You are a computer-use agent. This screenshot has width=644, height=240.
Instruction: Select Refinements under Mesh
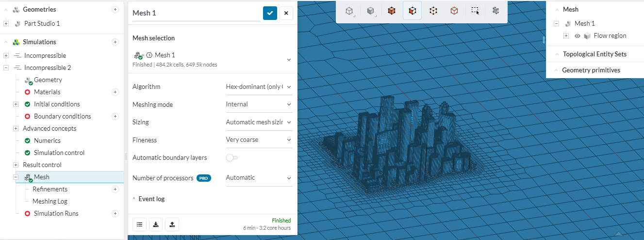(50, 189)
